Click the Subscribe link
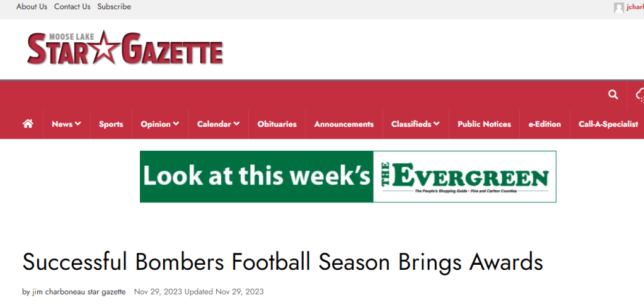Image resolution: width=644 pixels, height=307 pixels. tap(114, 7)
